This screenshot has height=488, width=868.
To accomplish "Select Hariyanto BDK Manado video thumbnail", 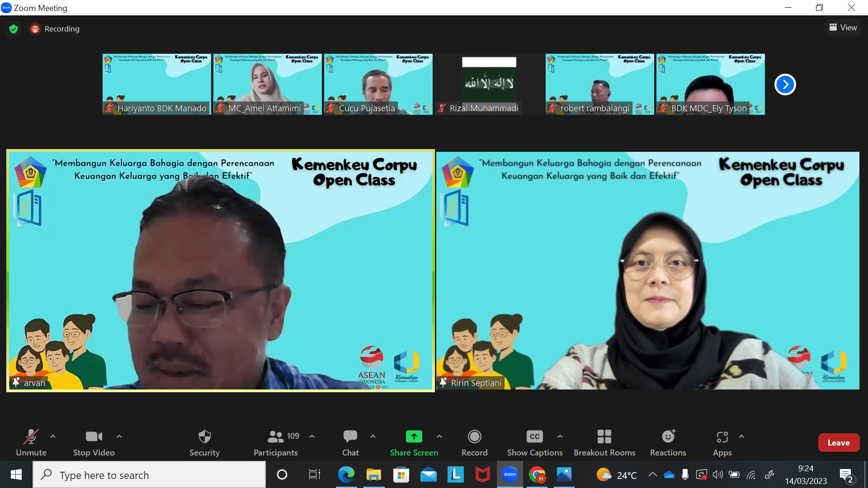I will coord(157,84).
